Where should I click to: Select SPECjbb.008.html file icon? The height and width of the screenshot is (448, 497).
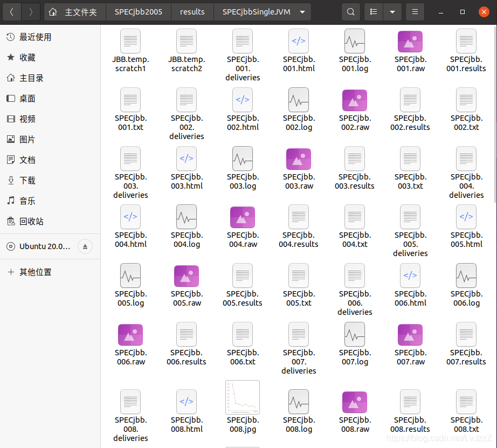click(x=187, y=402)
